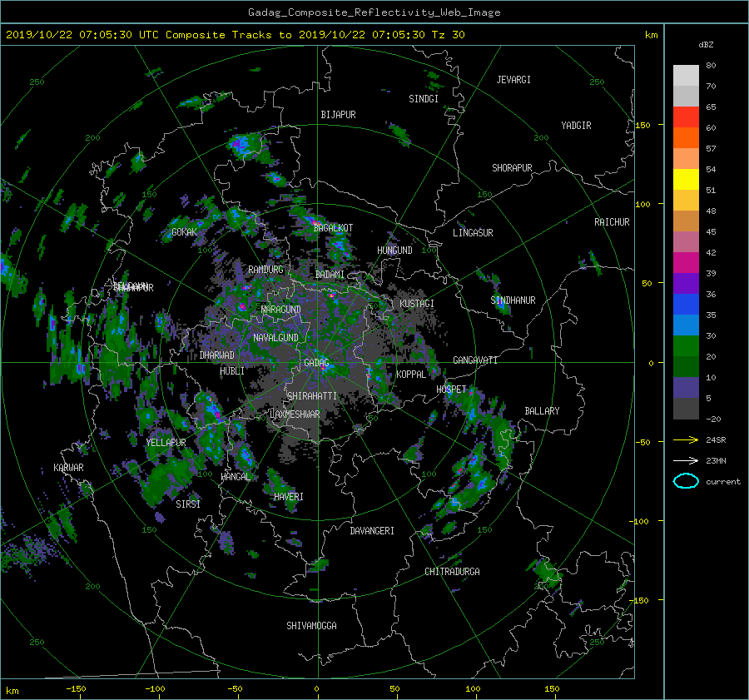
Task: Pick the purple 39–36 dBZ legend swatch
Action: [x=686, y=284]
